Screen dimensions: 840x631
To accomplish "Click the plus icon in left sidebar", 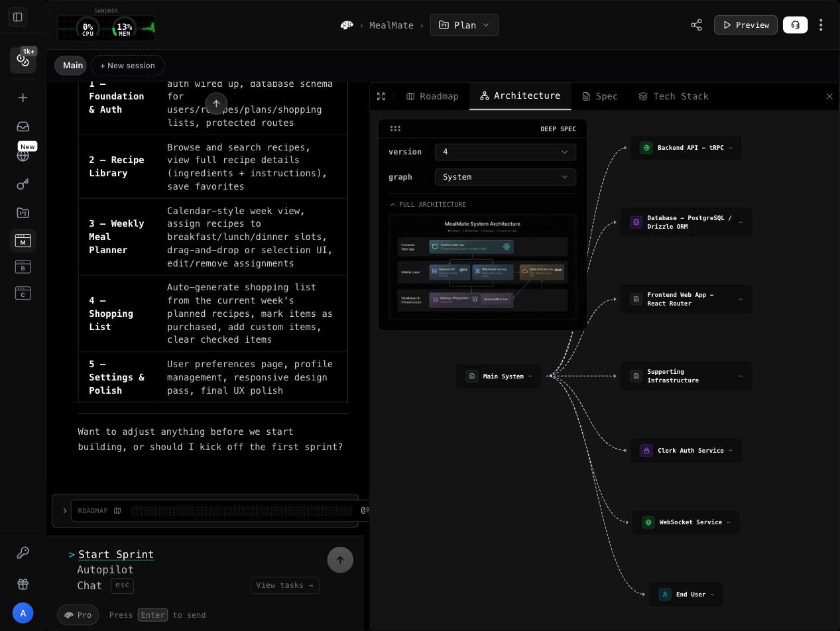I will (x=23, y=98).
